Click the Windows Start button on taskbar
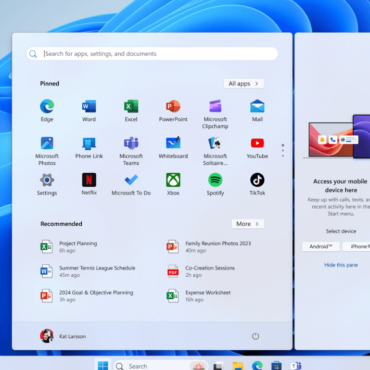The width and height of the screenshot is (370, 370). click(103, 365)
